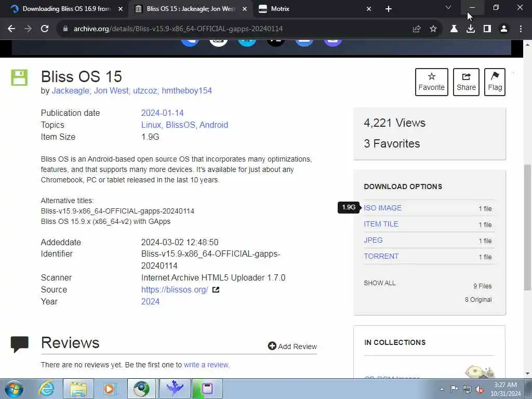Open the purple Motrix app on taskbar
Screen dimensions: 532x399
207,389
